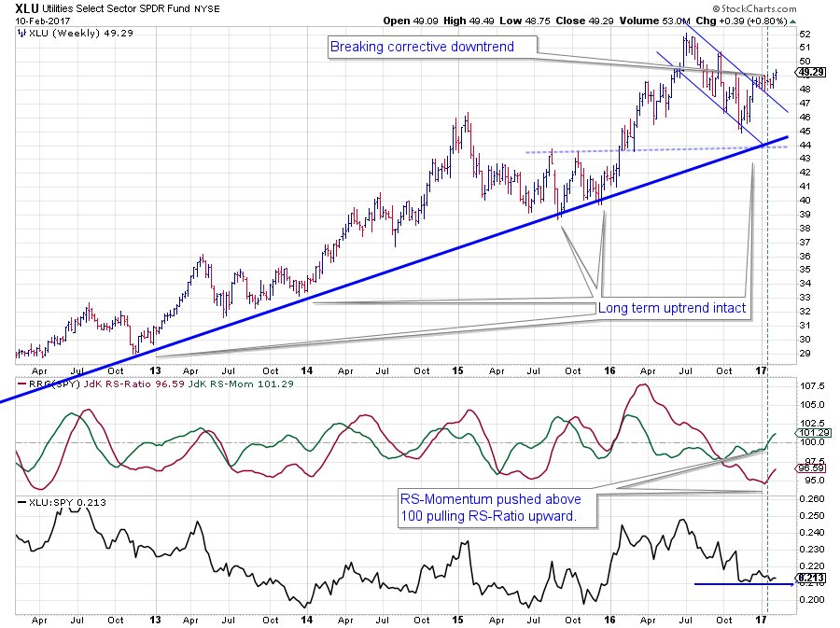Click the 105.0 label on RRG axis
The height and width of the screenshot is (628, 840).
812,405
